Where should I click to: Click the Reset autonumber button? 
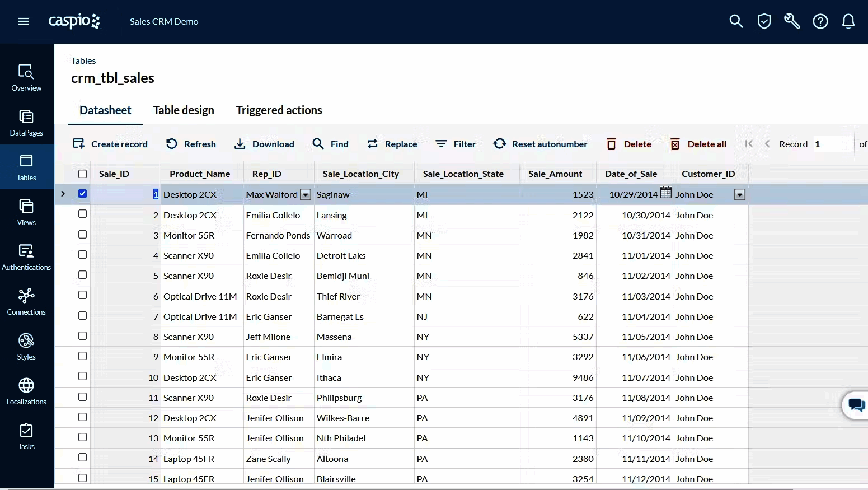[x=540, y=144]
